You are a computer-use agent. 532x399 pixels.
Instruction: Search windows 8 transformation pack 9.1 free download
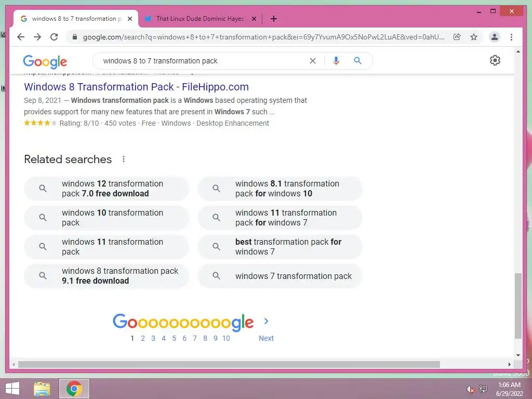[106, 276]
